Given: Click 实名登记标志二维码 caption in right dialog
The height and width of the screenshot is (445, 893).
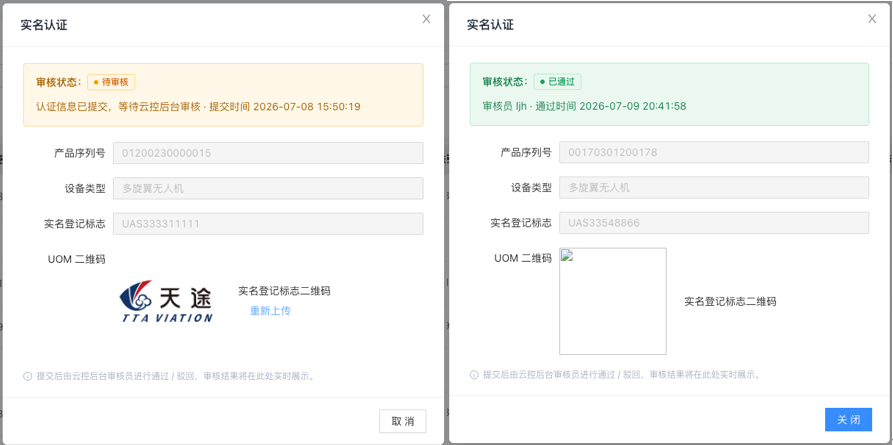Looking at the screenshot, I should click(730, 301).
